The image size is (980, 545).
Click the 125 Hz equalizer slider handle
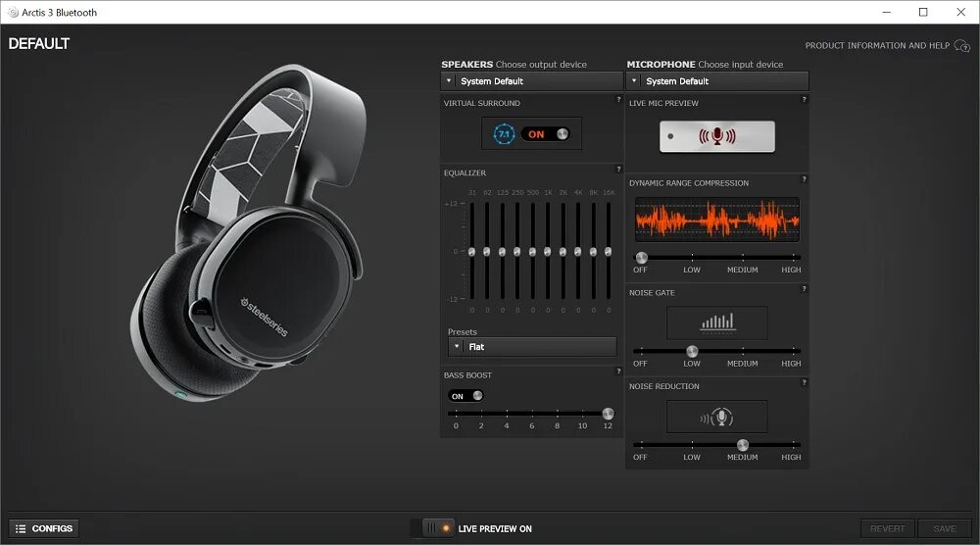tap(502, 252)
